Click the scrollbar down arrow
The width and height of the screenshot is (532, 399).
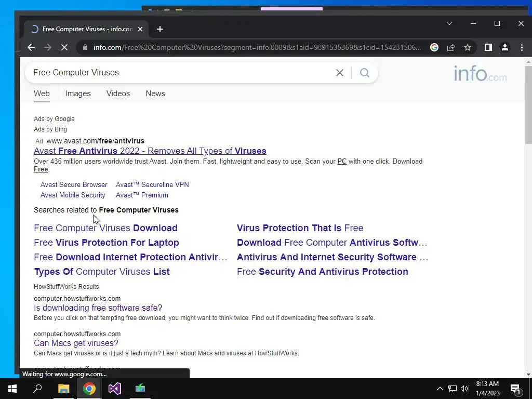[x=528, y=375]
